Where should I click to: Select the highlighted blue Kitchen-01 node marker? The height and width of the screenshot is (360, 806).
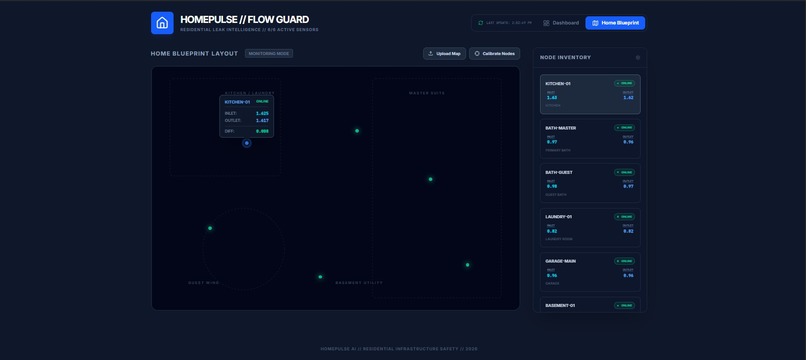[247, 143]
